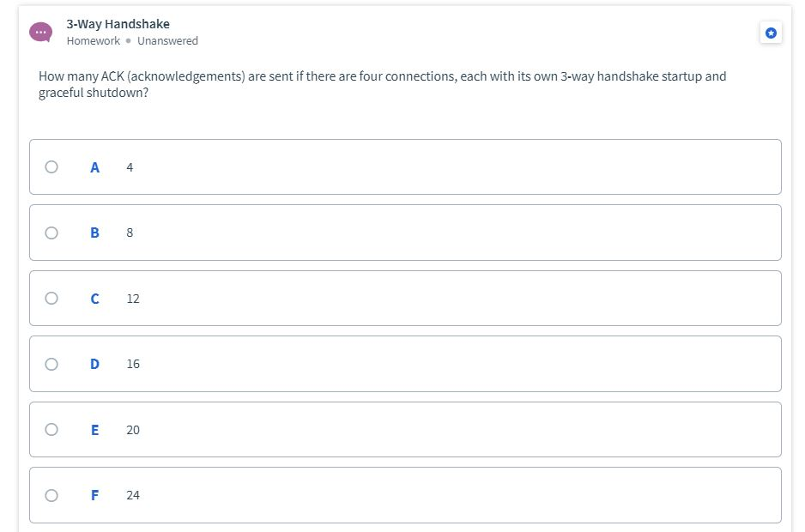The width and height of the screenshot is (805, 532).
Task: Click the bold letter F option label
Action: tap(94, 495)
